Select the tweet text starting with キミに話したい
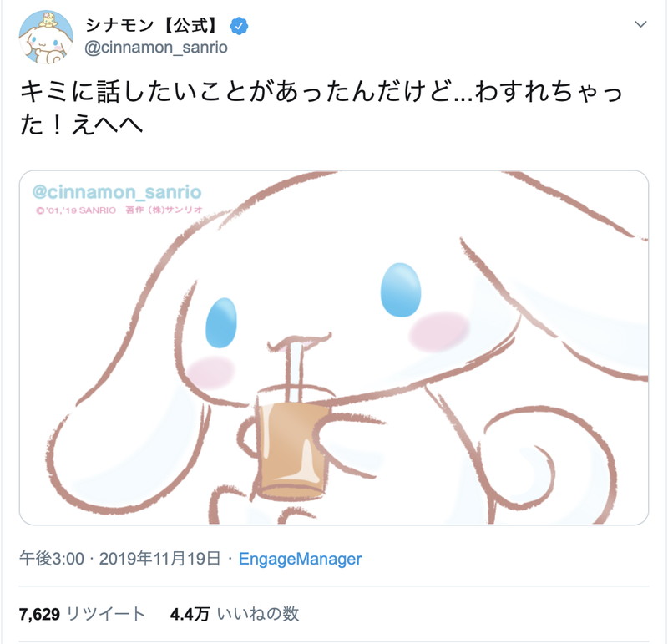The width and height of the screenshot is (668, 644). [x=321, y=108]
